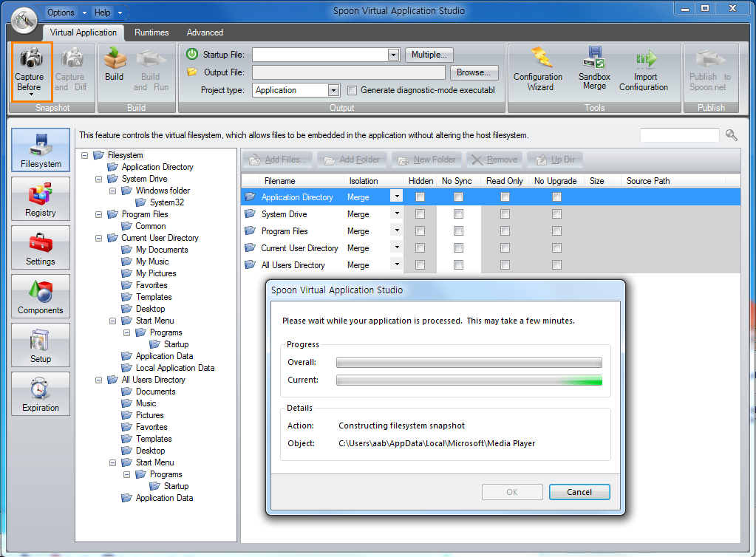Click the Capture Before snapshot icon
756x557 pixels.
tap(31, 72)
